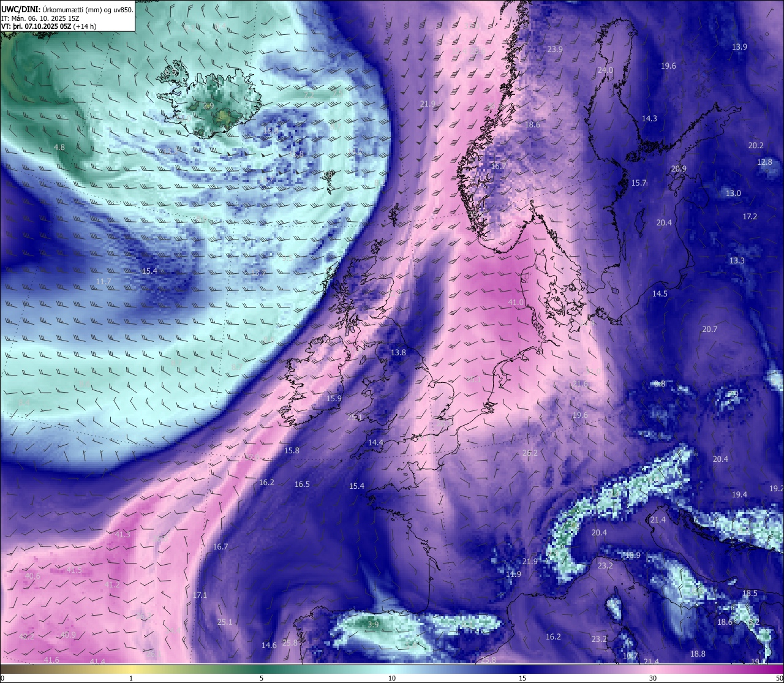Click the 24.0 value on the map
This screenshot has height=683, width=784.
click(605, 70)
